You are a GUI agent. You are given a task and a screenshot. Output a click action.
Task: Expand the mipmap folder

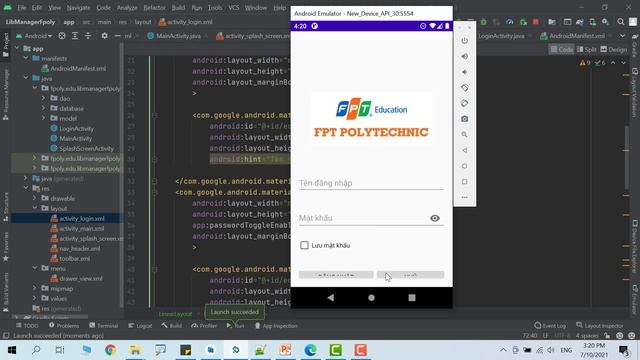pos(35,288)
